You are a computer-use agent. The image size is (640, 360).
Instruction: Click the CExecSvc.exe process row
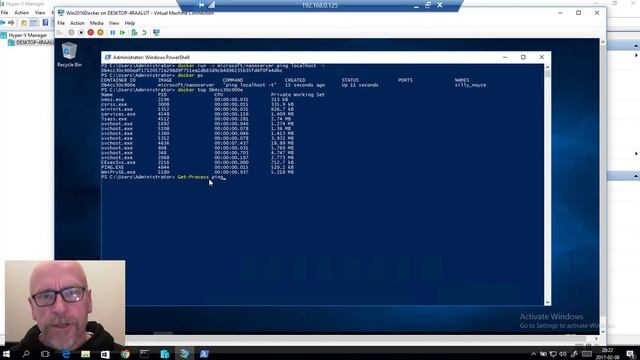[198, 162]
